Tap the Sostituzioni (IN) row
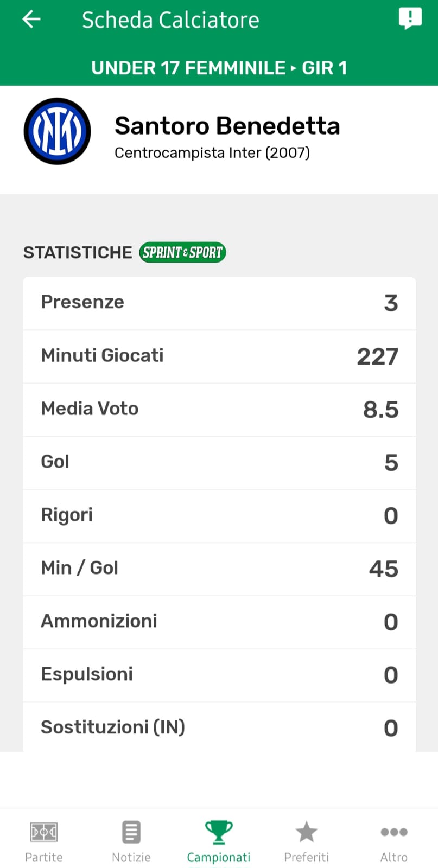Viewport: 438px width, 868px height. coord(219,727)
